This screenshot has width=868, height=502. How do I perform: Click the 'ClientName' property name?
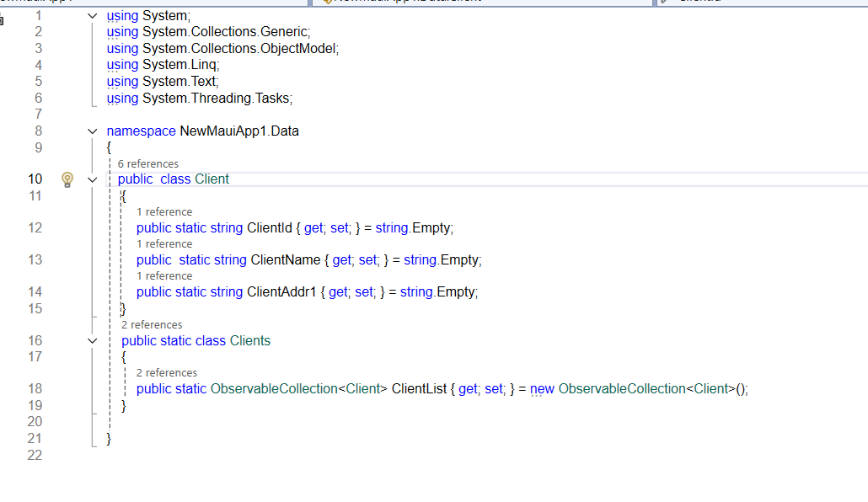[286, 260]
